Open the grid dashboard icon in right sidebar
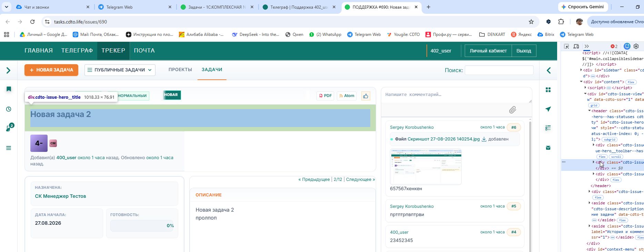644x252 pixels. click(x=548, y=90)
